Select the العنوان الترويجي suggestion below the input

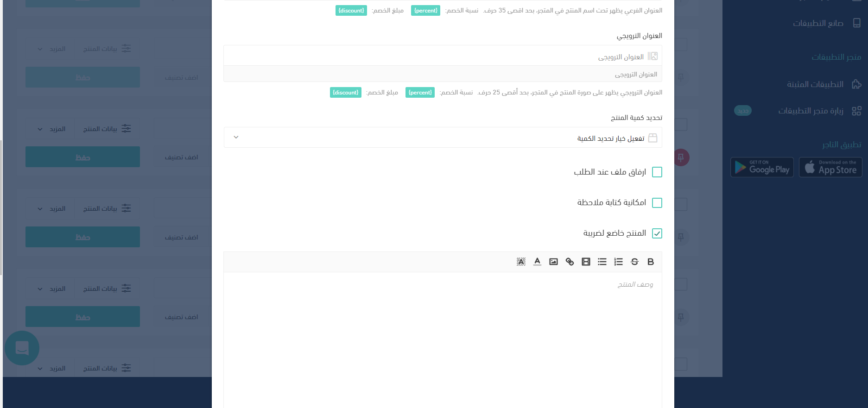coord(443,74)
